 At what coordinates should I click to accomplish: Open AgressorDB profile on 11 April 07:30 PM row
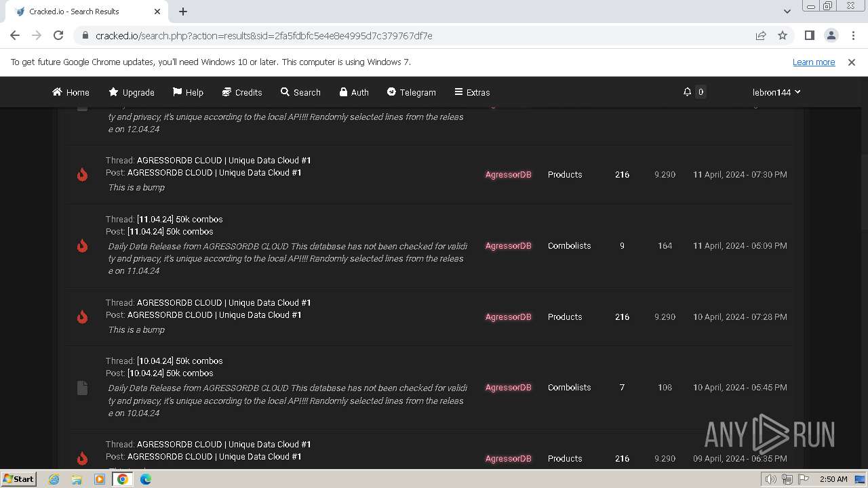(x=509, y=175)
